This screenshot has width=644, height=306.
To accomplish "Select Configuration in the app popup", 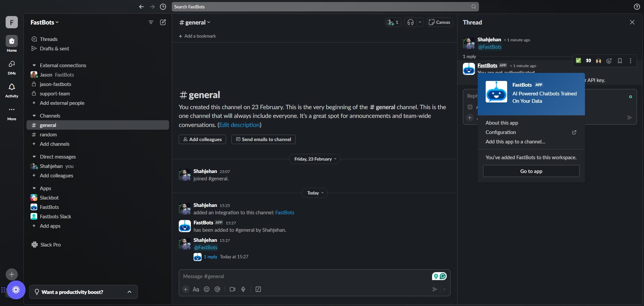I will (x=531, y=132).
